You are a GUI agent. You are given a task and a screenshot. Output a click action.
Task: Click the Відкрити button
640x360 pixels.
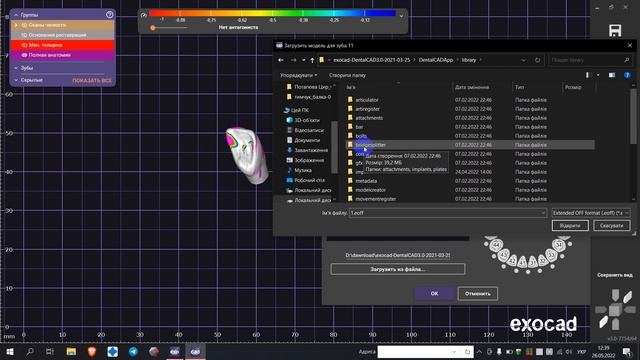tap(570, 225)
